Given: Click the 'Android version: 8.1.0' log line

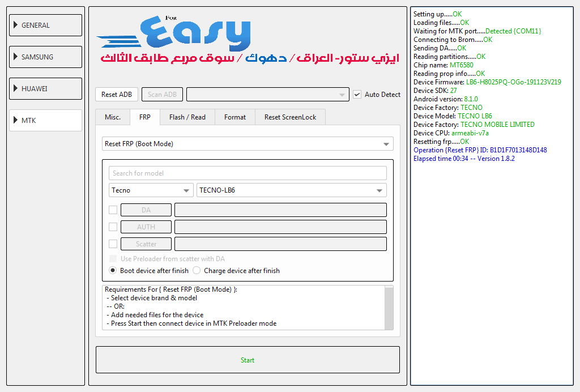Looking at the screenshot, I should (x=445, y=99).
